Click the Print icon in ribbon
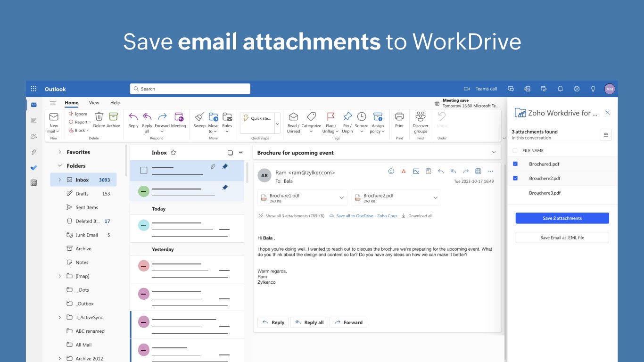This screenshot has height=362, width=644. 399,116
